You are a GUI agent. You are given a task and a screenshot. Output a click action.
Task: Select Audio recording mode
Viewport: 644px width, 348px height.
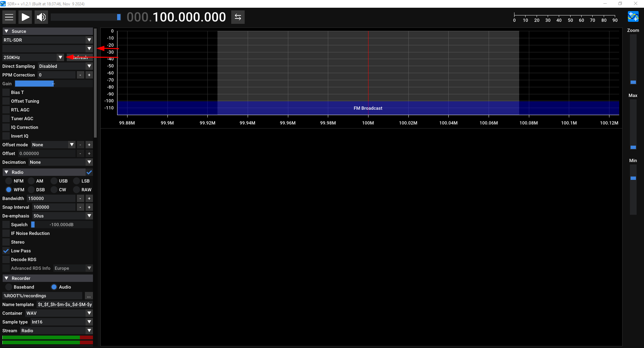pos(54,287)
